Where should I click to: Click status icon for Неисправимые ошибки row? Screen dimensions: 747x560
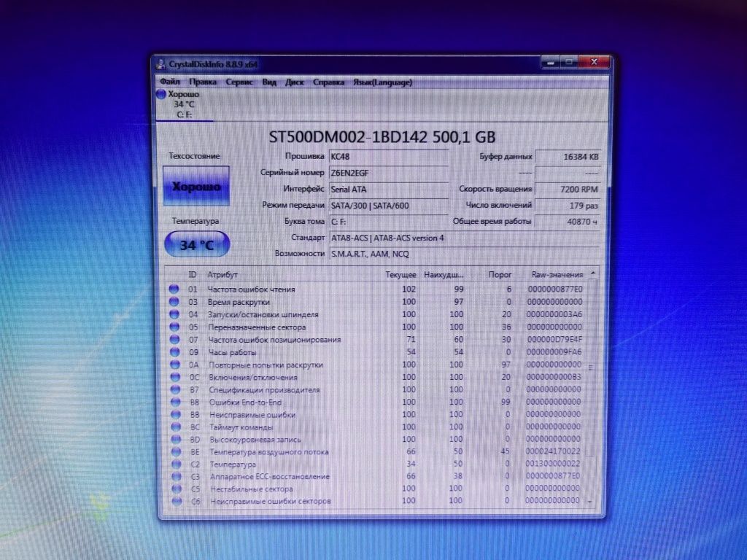(x=176, y=414)
